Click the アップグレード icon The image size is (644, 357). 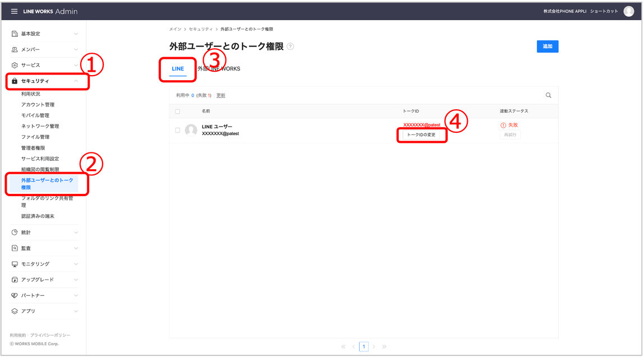[x=15, y=280]
